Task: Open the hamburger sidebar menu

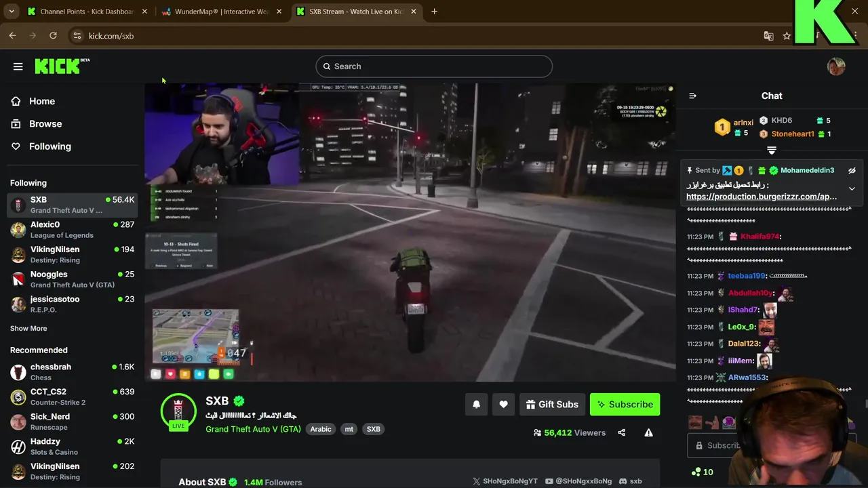Action: click(x=18, y=66)
